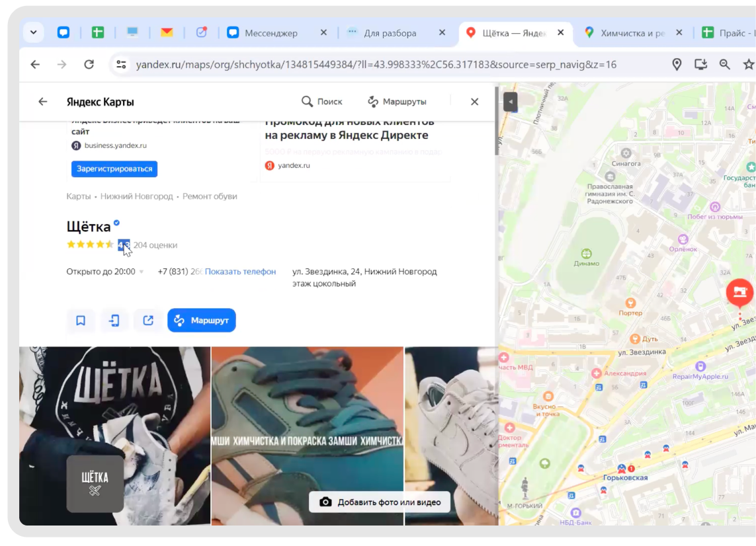Close the Щётка — Яндекс tab
This screenshot has width=756, height=546.
561,33
